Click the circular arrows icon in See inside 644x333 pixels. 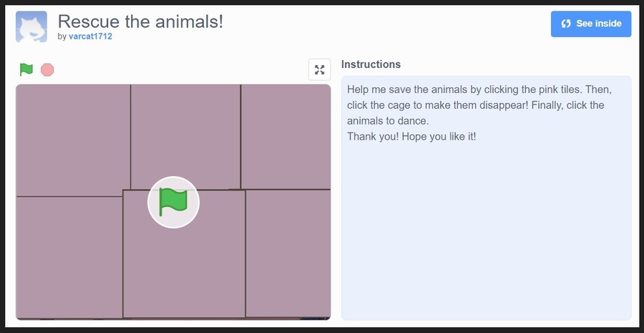[x=566, y=24]
